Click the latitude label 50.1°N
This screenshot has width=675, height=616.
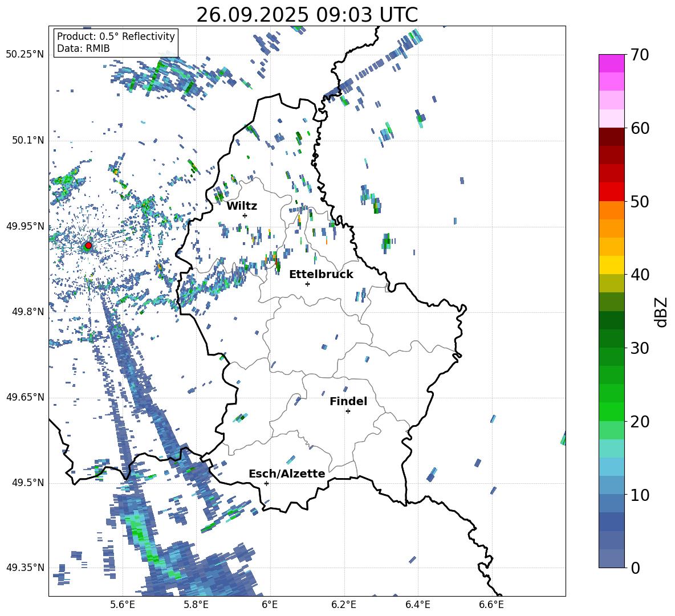[28, 141]
